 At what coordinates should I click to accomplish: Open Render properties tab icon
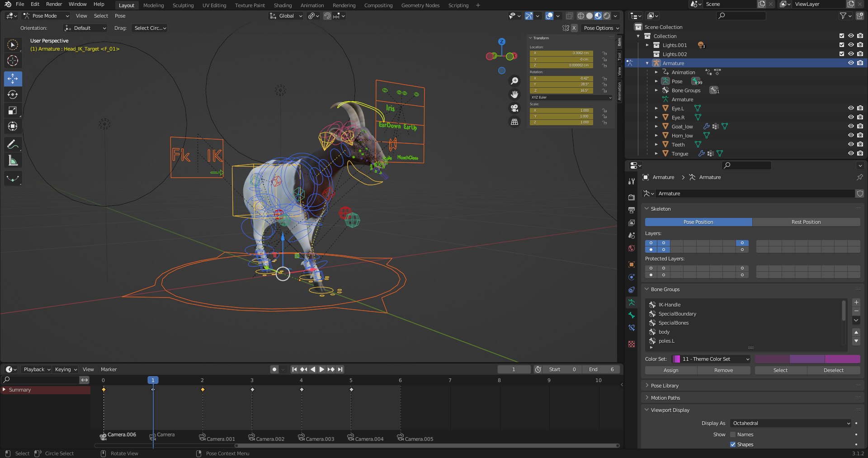[632, 197]
